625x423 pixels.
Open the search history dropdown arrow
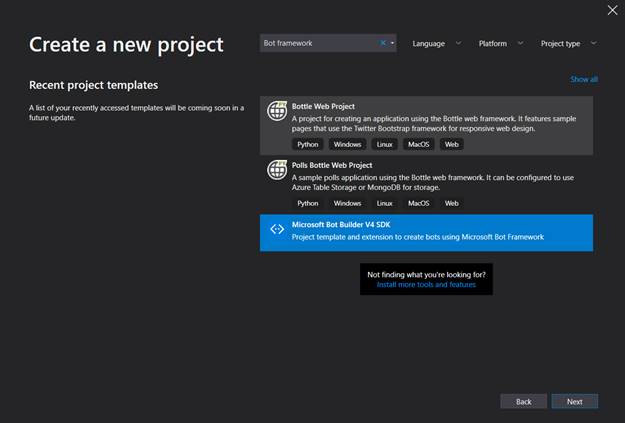click(392, 43)
